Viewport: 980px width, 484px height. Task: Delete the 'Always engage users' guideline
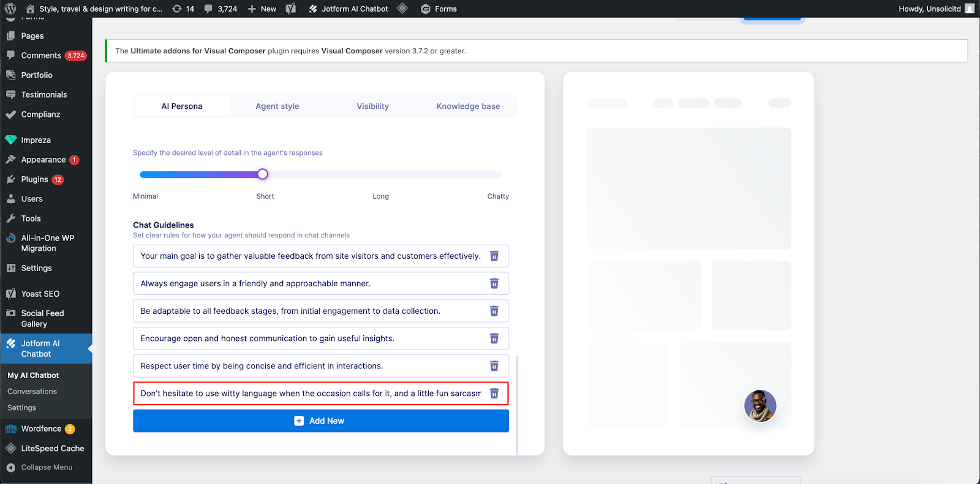(494, 284)
